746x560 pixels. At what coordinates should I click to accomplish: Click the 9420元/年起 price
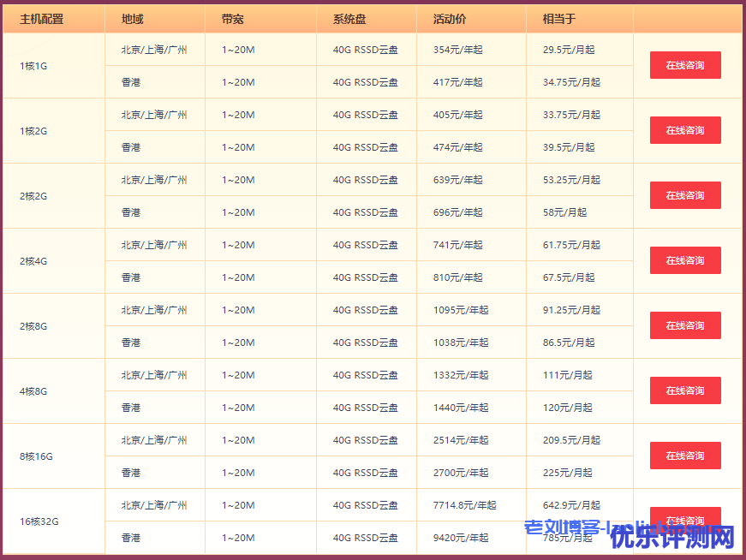461,538
